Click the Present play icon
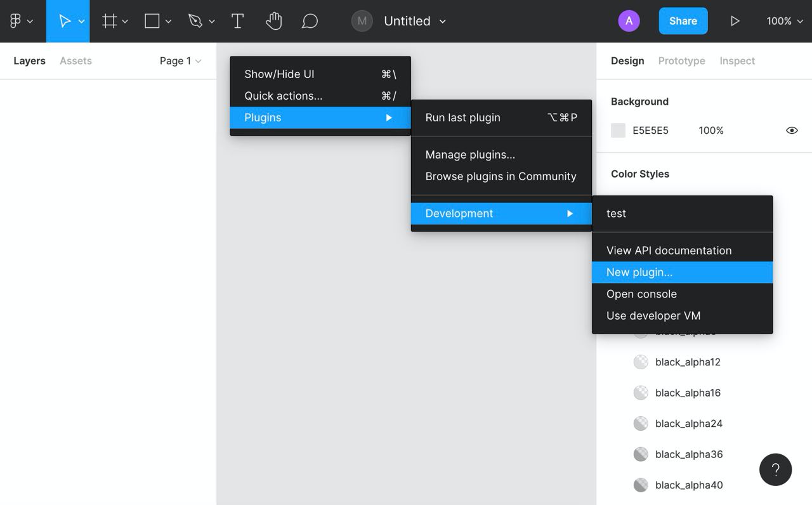 click(735, 21)
